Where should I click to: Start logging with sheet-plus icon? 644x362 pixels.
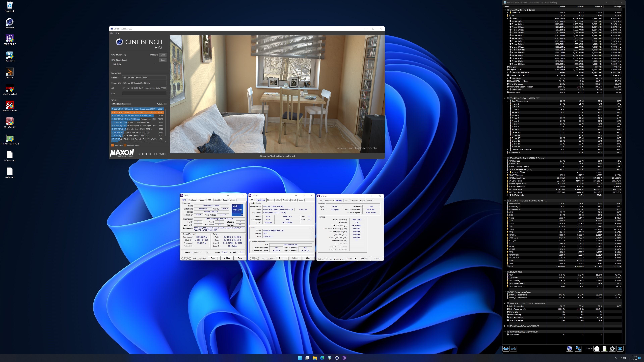point(604,349)
